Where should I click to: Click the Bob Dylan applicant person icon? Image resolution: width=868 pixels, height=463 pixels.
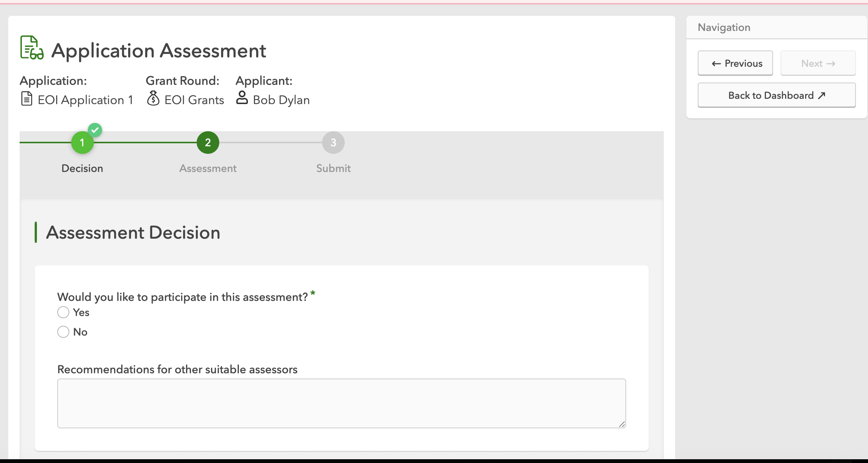click(x=242, y=98)
